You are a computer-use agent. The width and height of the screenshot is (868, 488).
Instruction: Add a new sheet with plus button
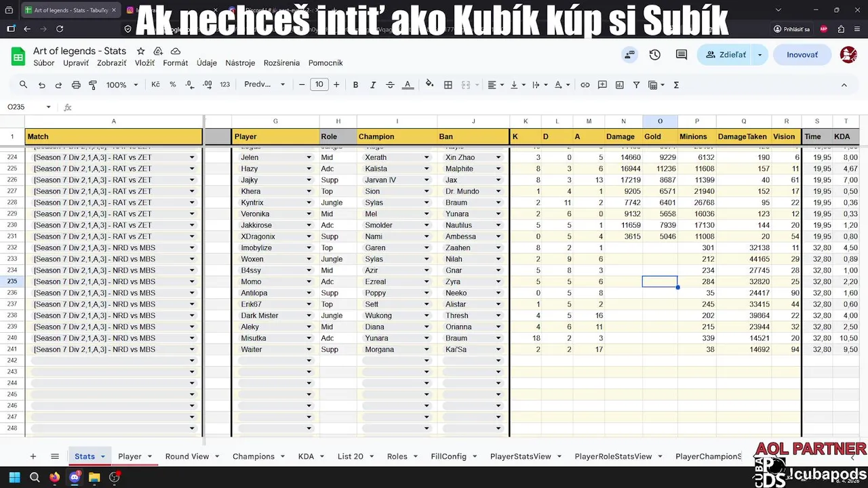[33, 456]
